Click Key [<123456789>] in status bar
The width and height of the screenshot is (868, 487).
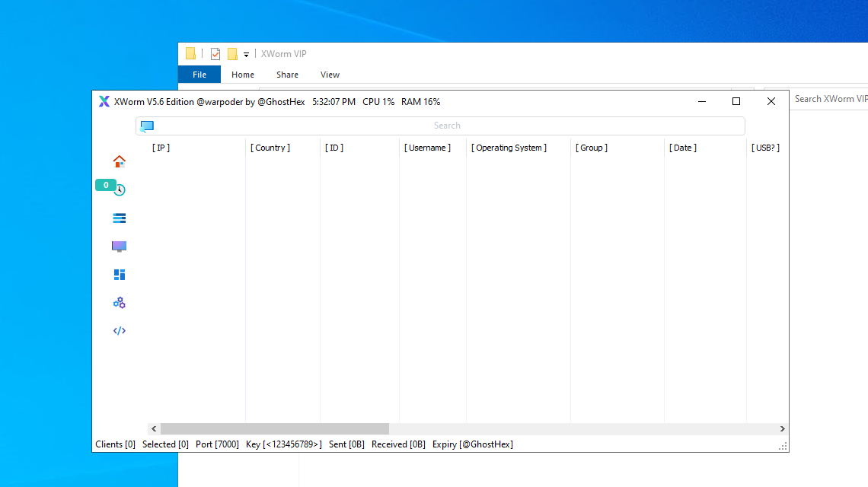click(284, 444)
